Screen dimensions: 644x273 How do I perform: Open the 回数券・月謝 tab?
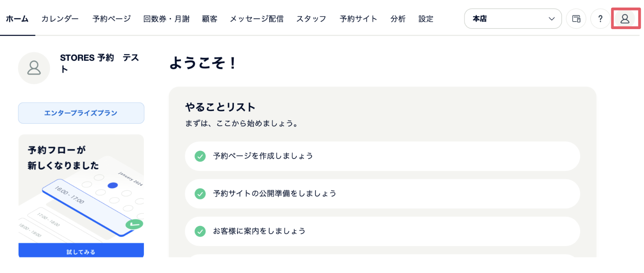pyautogui.click(x=166, y=19)
